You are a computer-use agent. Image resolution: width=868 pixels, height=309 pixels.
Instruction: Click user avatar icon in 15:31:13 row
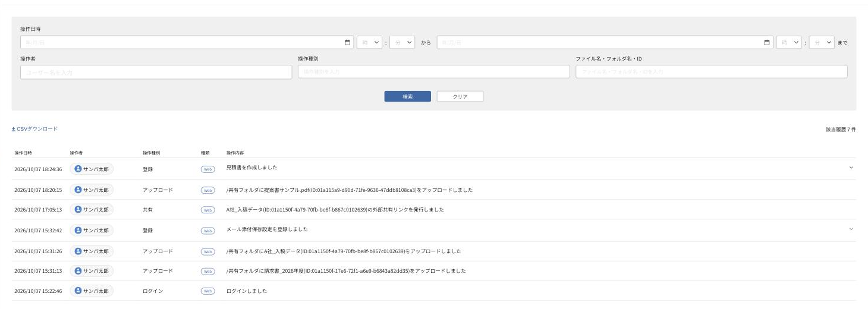78,271
